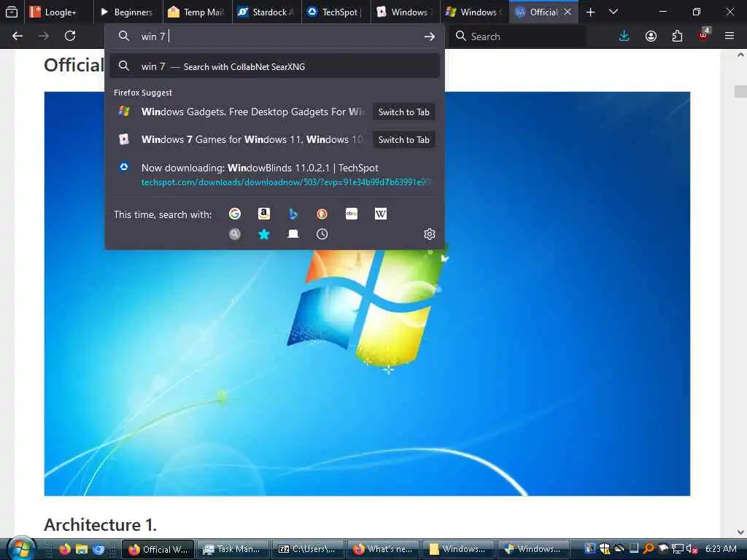
Task: Switch to the Windows games tab
Action: pyautogui.click(x=406, y=12)
